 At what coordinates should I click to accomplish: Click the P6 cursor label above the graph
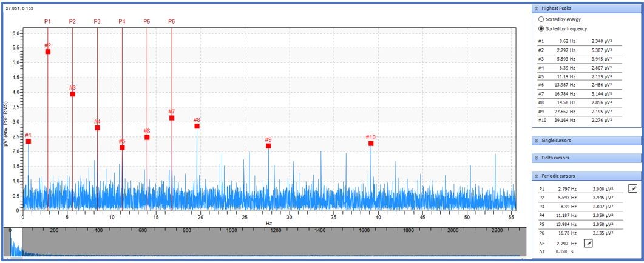click(x=172, y=21)
